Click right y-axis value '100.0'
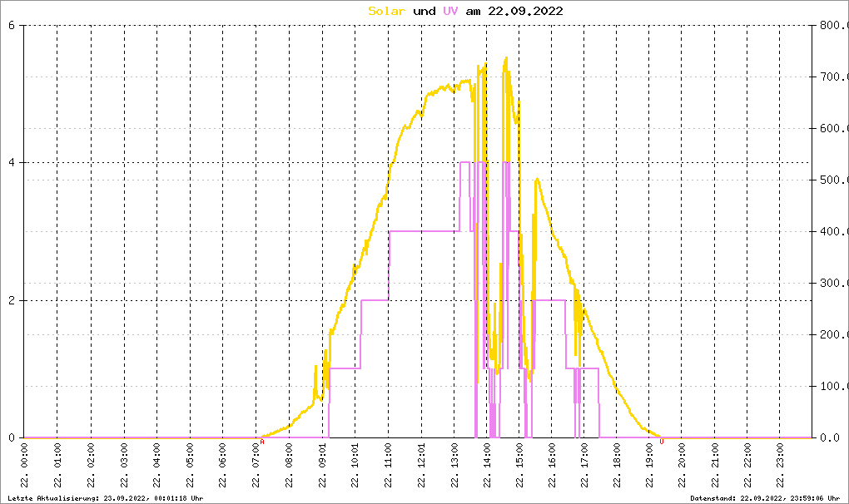This screenshot has height=504, width=849. 832,386
